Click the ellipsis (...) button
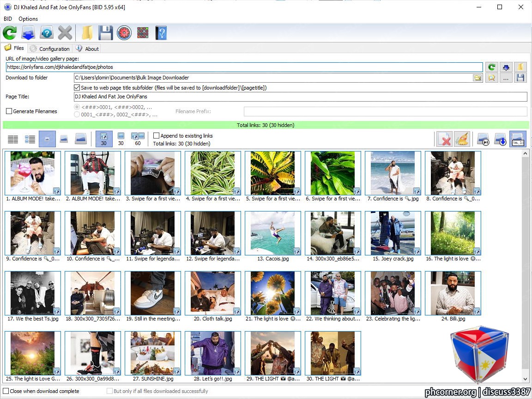The image size is (532, 399). pyautogui.click(x=506, y=78)
